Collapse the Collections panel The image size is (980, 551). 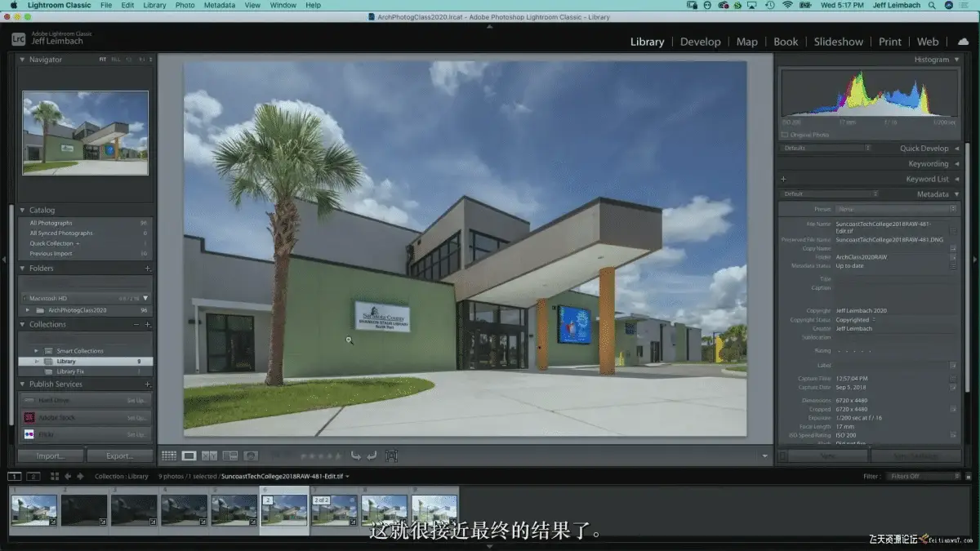click(23, 324)
